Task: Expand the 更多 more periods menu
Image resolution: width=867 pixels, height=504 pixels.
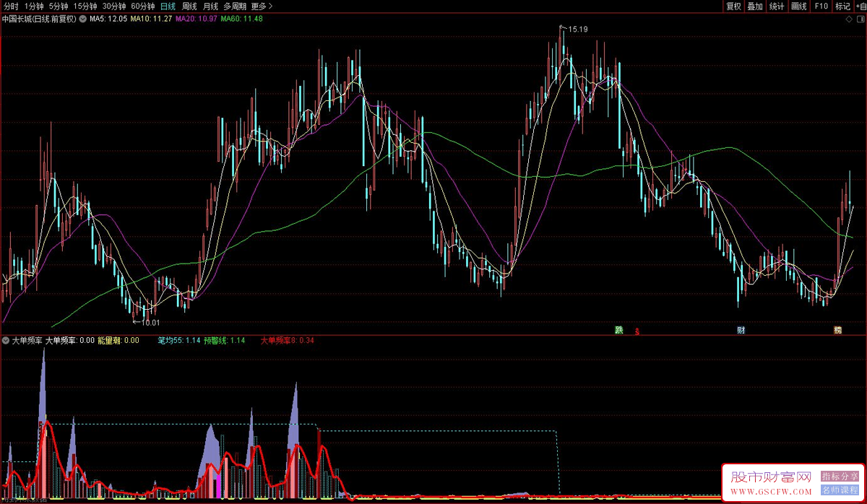Action: pos(262,6)
